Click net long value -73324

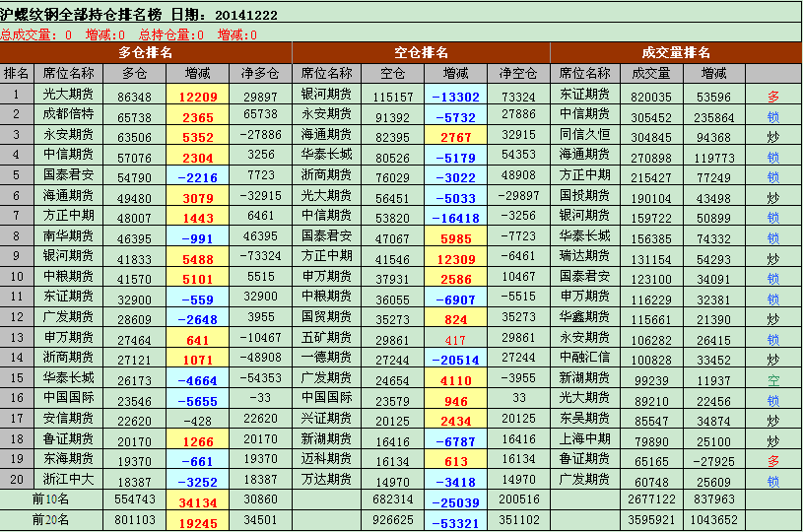[x=260, y=255]
